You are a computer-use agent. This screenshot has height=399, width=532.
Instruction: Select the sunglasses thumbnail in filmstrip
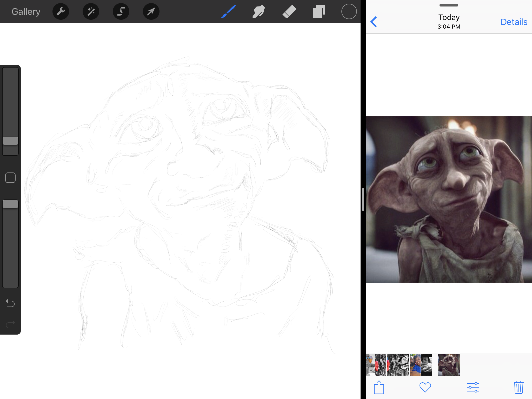[370, 365]
